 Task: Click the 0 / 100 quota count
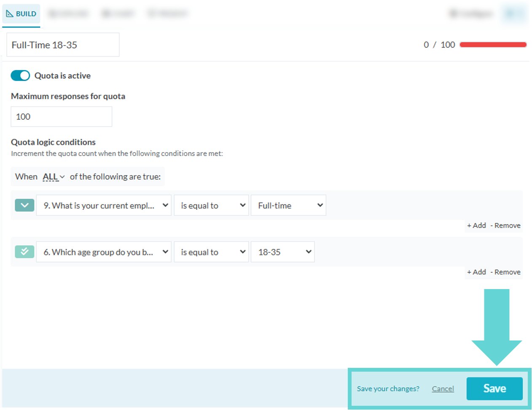tap(439, 45)
